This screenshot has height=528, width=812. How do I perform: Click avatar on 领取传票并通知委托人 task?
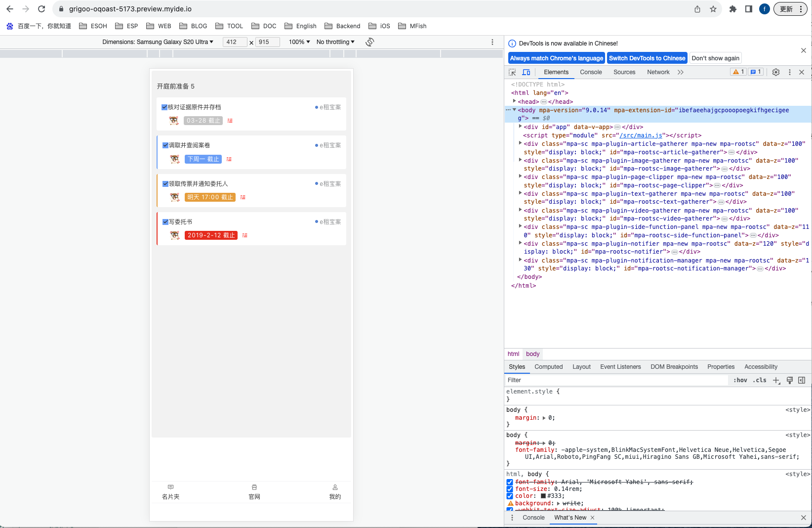pos(175,197)
